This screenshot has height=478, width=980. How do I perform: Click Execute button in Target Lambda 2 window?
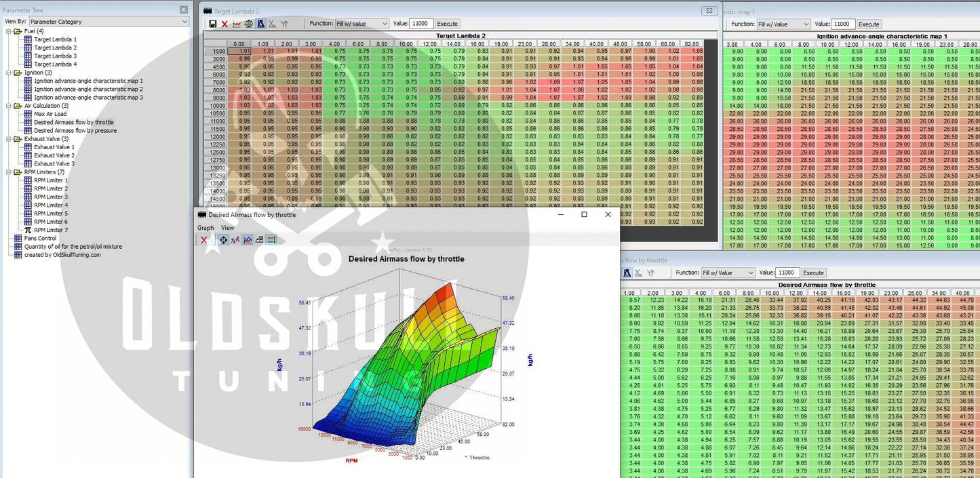click(x=447, y=24)
